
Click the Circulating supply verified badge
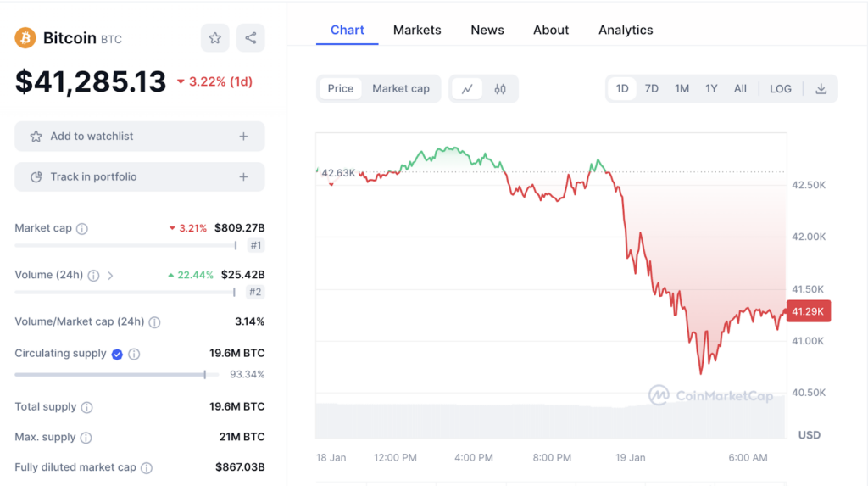click(117, 354)
